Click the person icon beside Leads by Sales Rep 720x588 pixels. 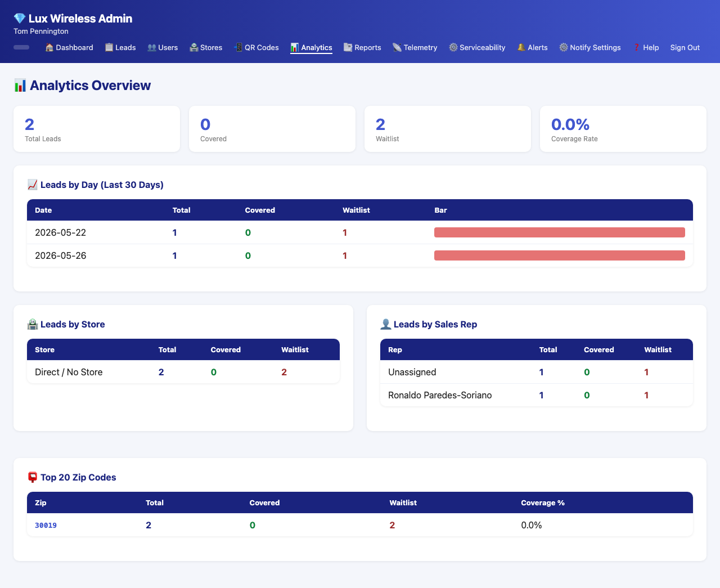pyautogui.click(x=386, y=324)
